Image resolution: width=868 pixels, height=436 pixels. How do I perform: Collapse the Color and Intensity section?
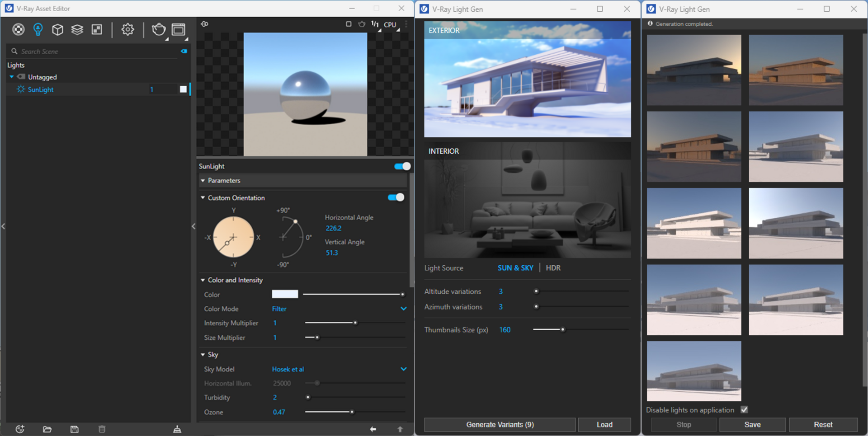tap(203, 280)
